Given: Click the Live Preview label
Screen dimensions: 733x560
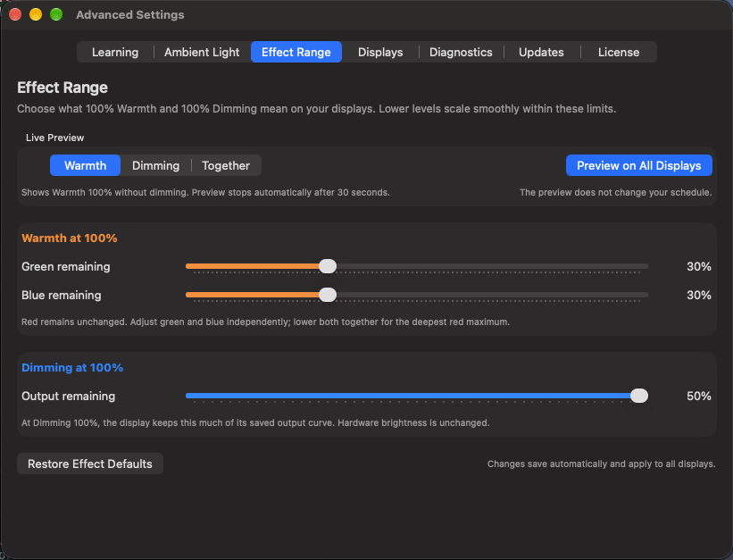Looking at the screenshot, I should point(54,138).
